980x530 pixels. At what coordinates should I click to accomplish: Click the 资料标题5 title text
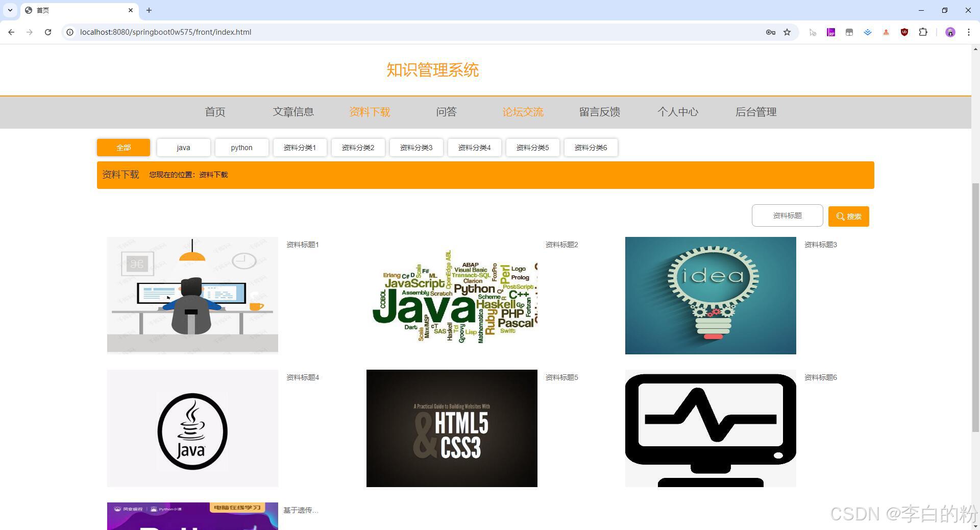(561, 377)
